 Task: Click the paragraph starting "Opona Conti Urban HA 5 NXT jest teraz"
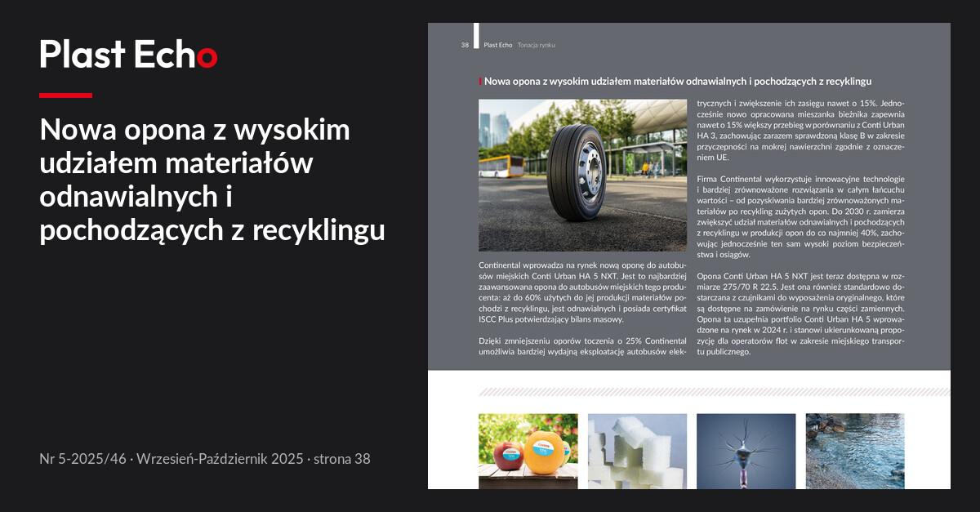[x=800, y=314]
